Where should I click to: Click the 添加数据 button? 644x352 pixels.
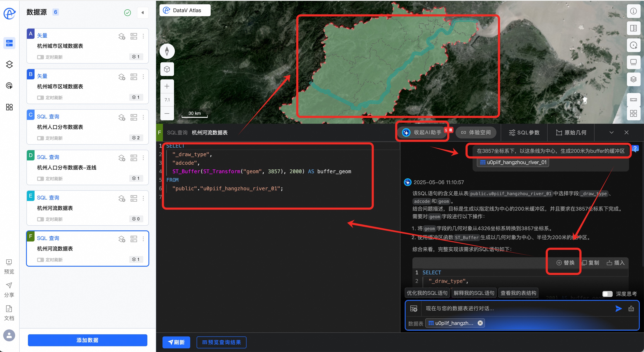[x=87, y=340]
